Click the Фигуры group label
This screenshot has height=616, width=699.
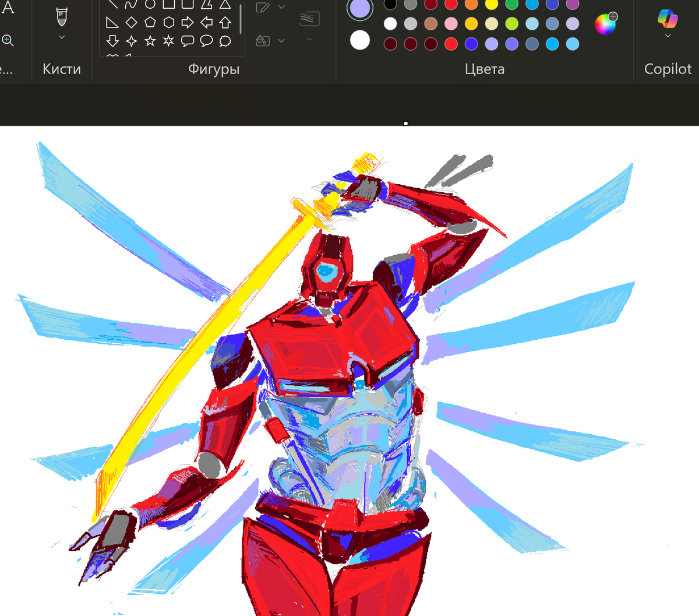[214, 69]
